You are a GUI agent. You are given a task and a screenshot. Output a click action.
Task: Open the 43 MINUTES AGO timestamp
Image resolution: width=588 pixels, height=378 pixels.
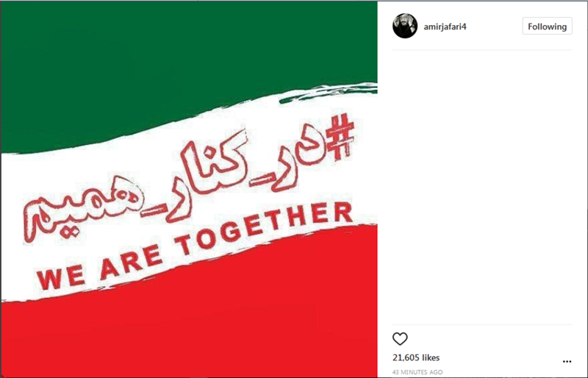417,372
